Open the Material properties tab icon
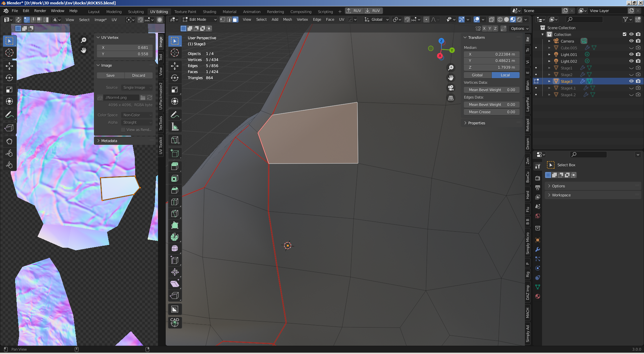Viewport: 644px width, 354px height. 538,296
